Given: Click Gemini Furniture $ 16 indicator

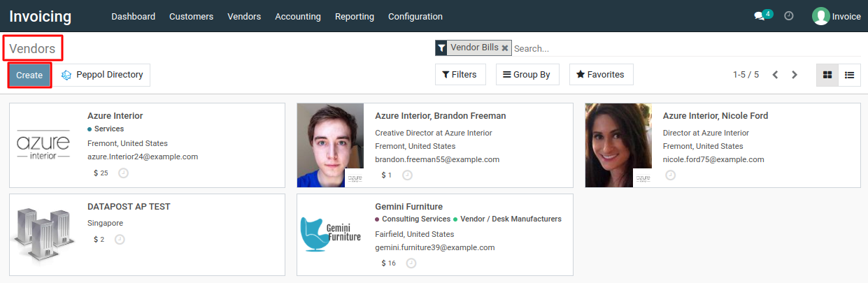Looking at the screenshot, I should click(x=389, y=263).
